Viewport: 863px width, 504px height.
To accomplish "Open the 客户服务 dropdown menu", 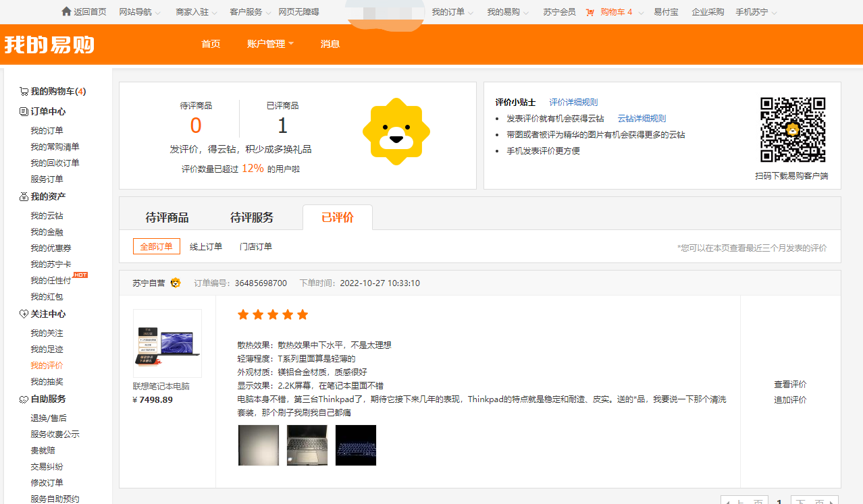I will pyautogui.click(x=251, y=12).
